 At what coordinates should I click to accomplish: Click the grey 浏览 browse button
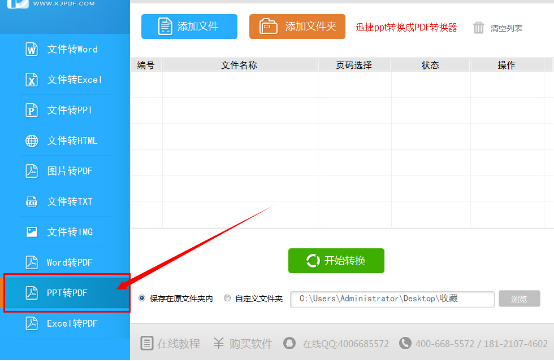(519, 299)
